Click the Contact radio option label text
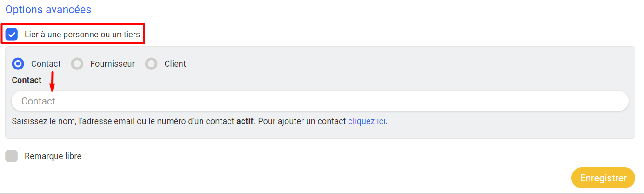This screenshot has width=644, height=194. [x=46, y=64]
